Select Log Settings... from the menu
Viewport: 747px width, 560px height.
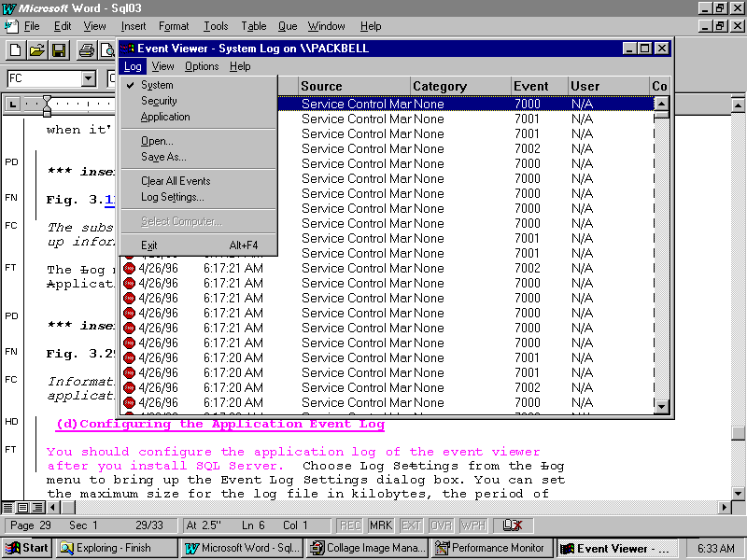click(x=172, y=197)
